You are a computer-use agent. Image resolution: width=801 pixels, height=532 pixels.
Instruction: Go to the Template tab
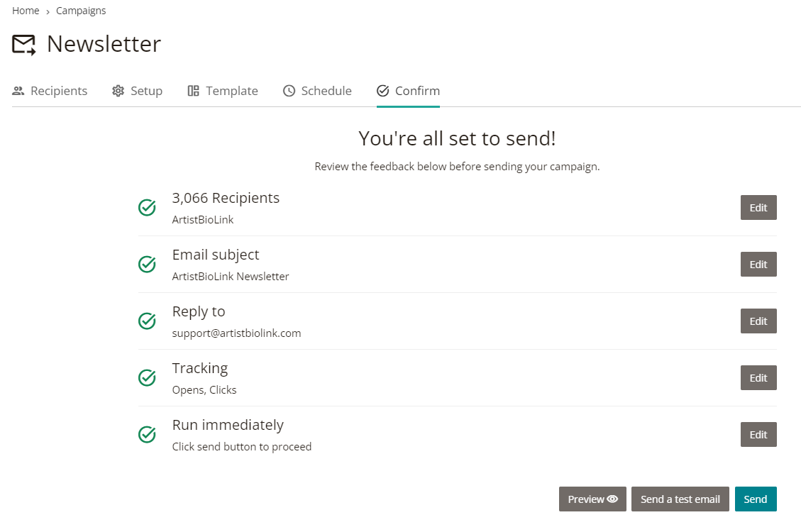(223, 91)
